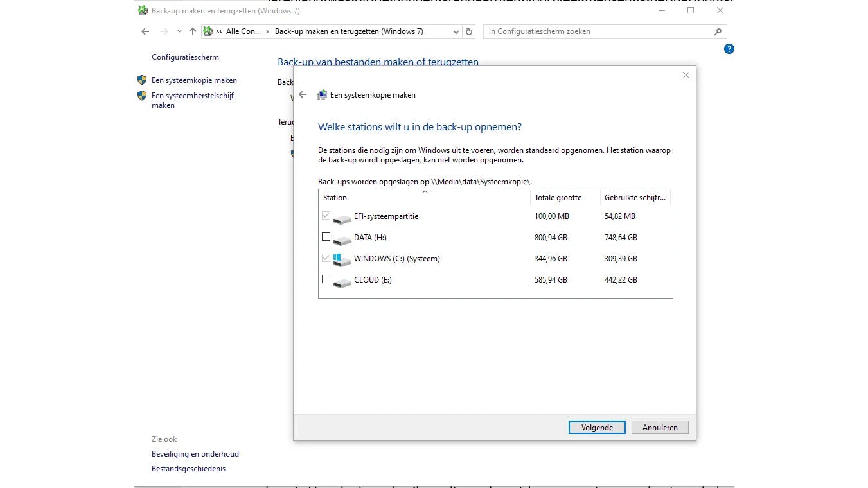Click the back arrow in the system image dialog
The width and height of the screenshot is (868, 488).
(x=303, y=94)
